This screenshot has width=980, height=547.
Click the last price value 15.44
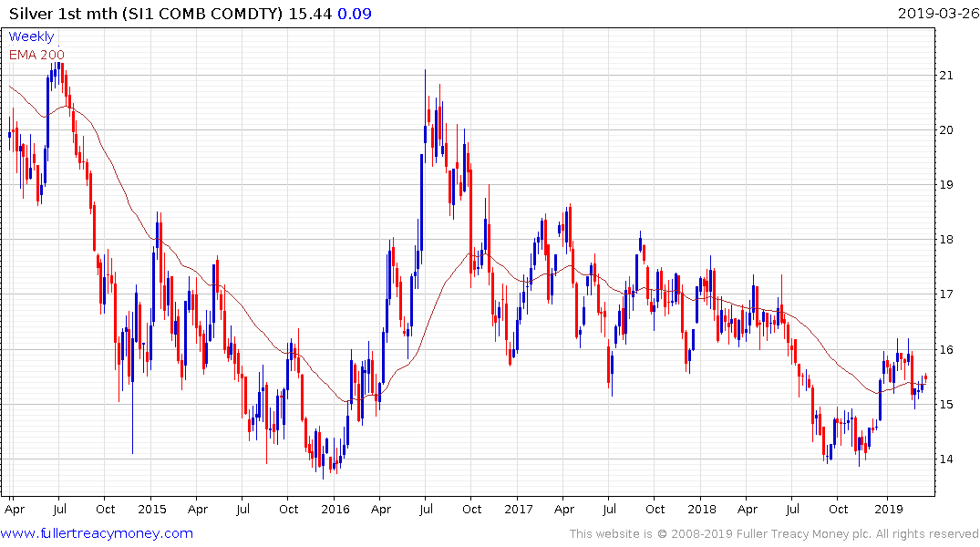point(310,13)
